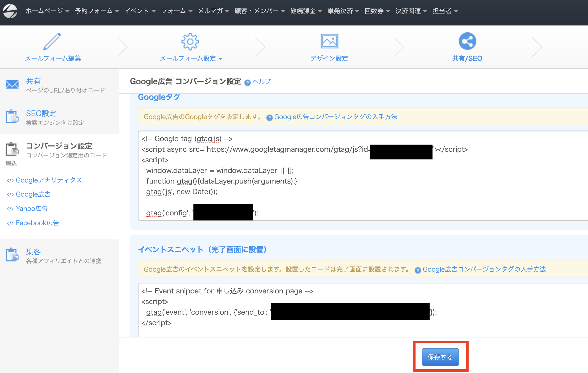The image size is (588, 373).
Task: Click the app logo in top bar
Action: pos(10,11)
